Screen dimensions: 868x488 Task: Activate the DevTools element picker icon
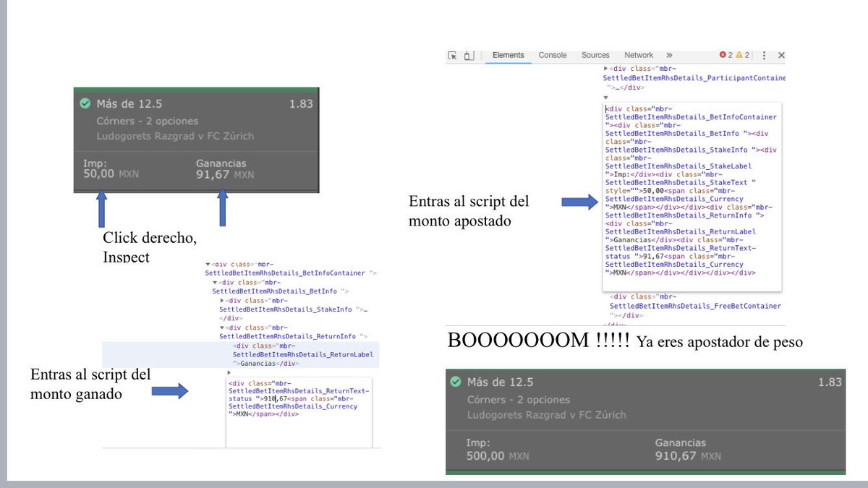pyautogui.click(x=453, y=55)
